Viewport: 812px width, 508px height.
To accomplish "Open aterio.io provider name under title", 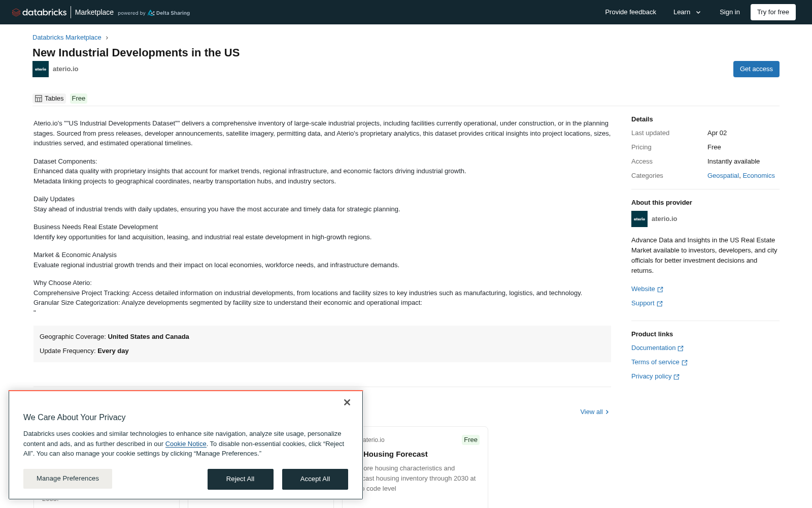I will pyautogui.click(x=65, y=69).
